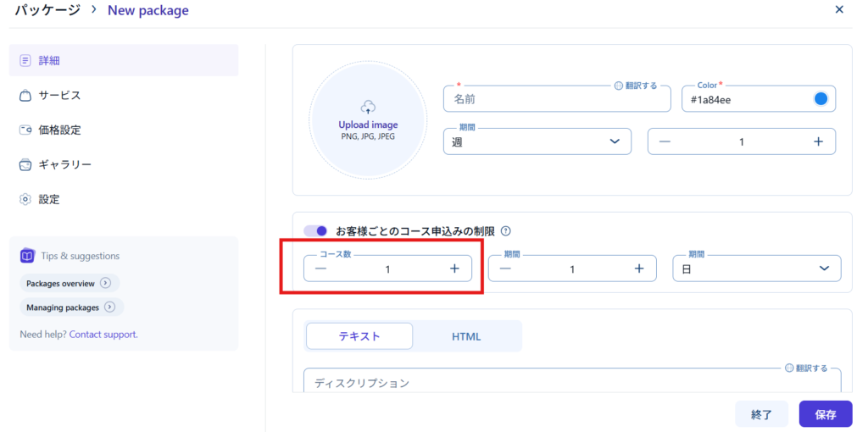This screenshot has height=432, width=868.
Task: Open the サービス section in the sidebar
Action: coord(59,96)
